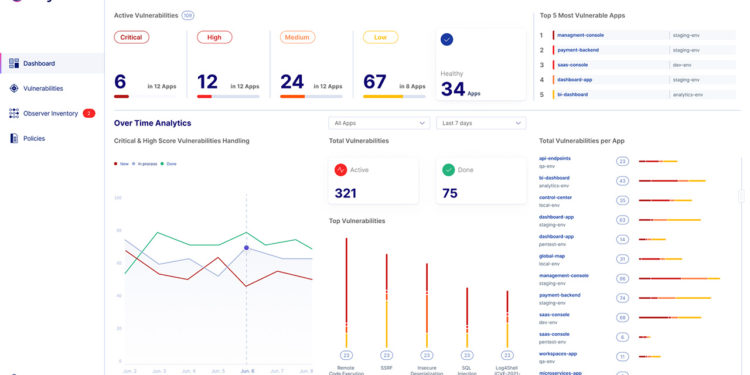
Task: Click the Critical severity pill
Action: [x=132, y=37]
